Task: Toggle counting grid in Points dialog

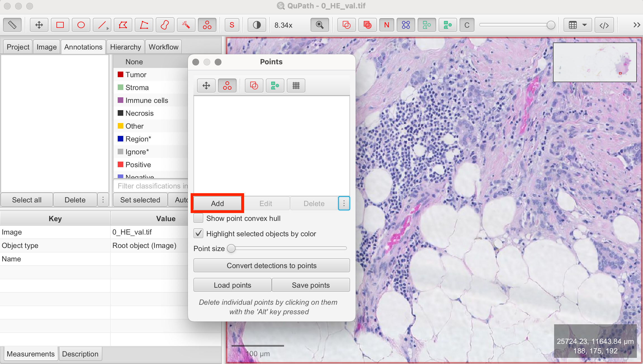Action: pos(296,86)
